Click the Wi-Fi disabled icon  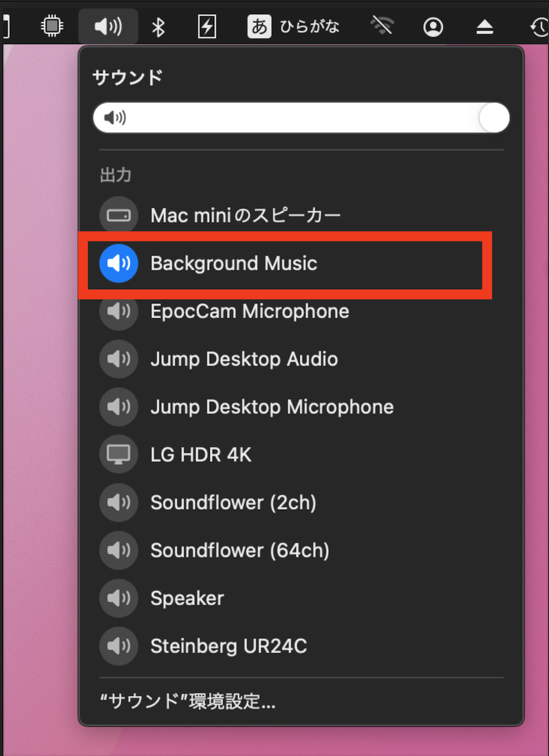point(383,27)
